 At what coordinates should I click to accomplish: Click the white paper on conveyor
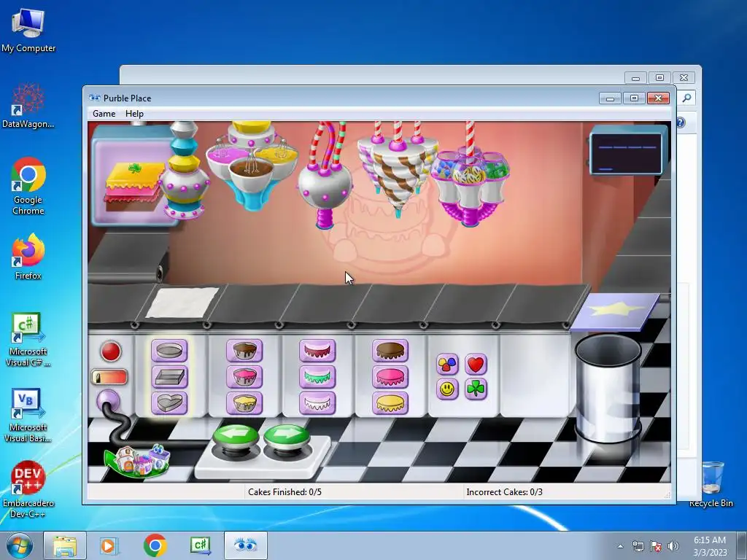point(182,302)
